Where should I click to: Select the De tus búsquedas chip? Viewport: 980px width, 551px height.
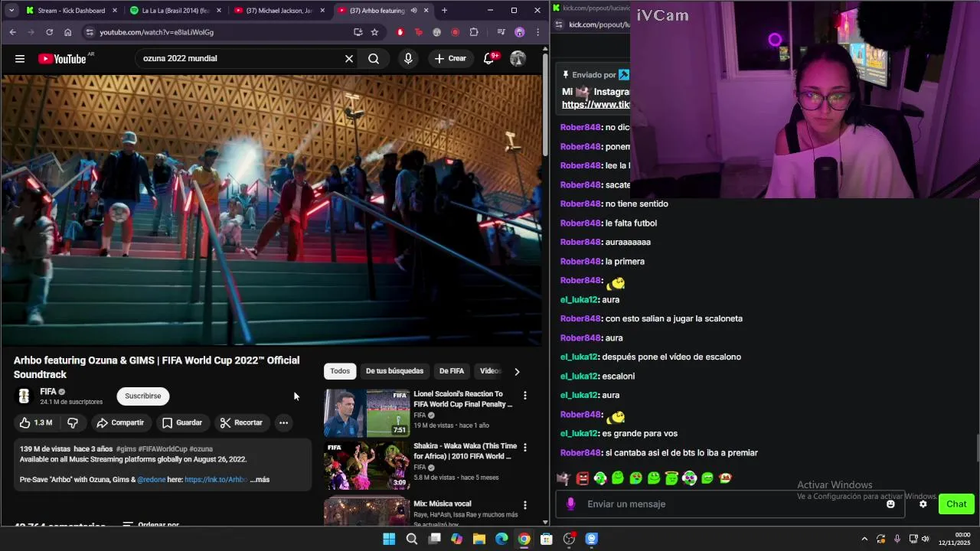(394, 371)
